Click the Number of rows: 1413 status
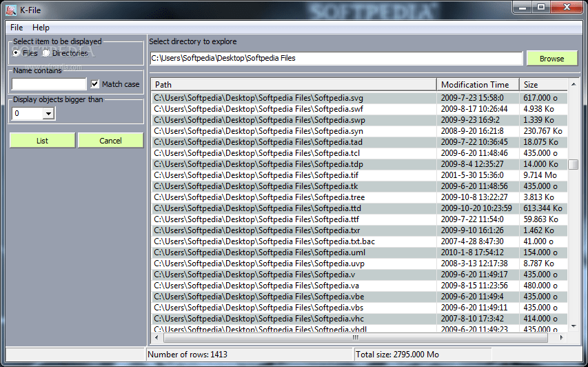This screenshot has width=588, height=367. (x=187, y=355)
